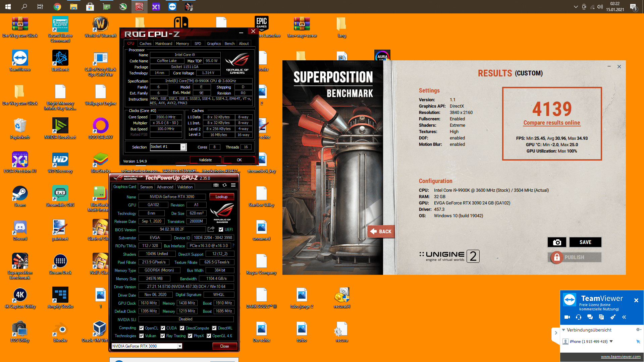Viewport: 644px width, 362px height.
Task: Click the 4139 benchmark score
Action: coord(552,109)
